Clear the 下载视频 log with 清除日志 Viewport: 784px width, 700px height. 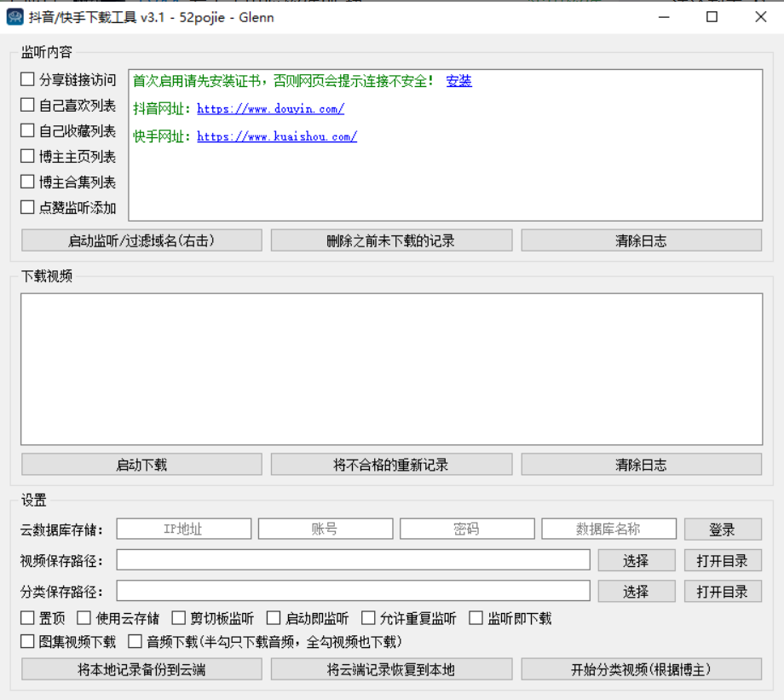(x=642, y=465)
